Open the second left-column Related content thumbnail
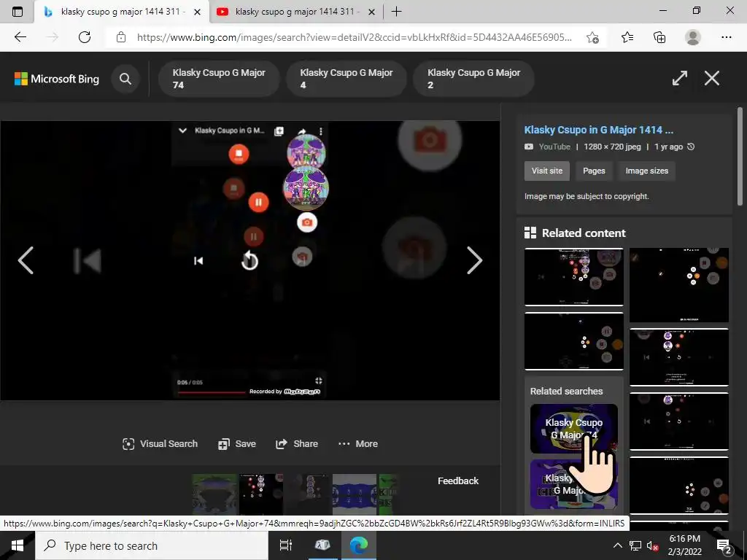The image size is (747, 560). [x=573, y=341]
